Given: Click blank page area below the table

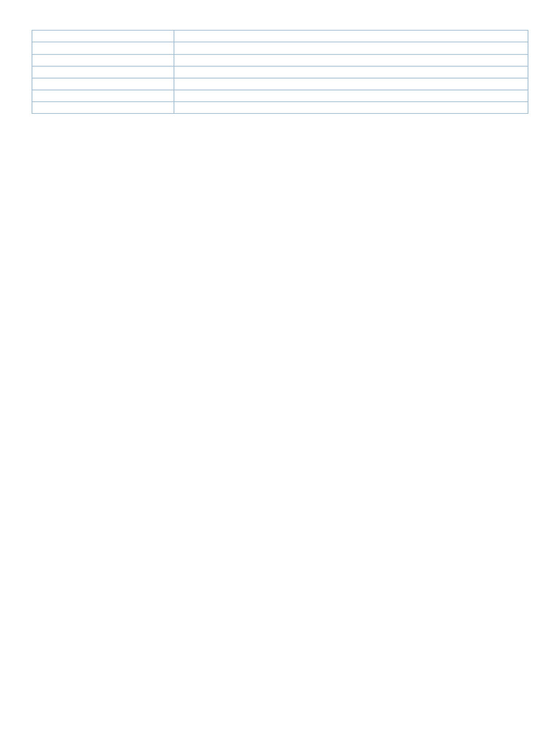Looking at the screenshot, I should [x=280, y=429].
